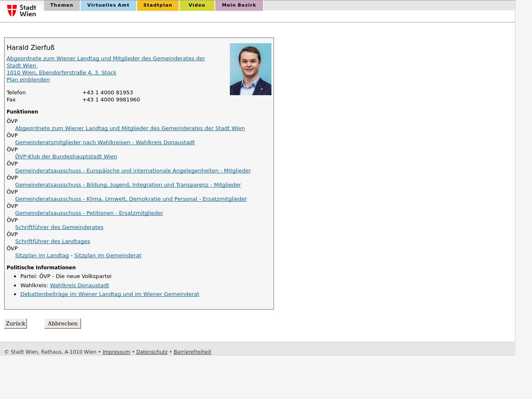532x399 pixels.
Task: Go to the Mein Bezirk tab
Action: [x=239, y=5]
